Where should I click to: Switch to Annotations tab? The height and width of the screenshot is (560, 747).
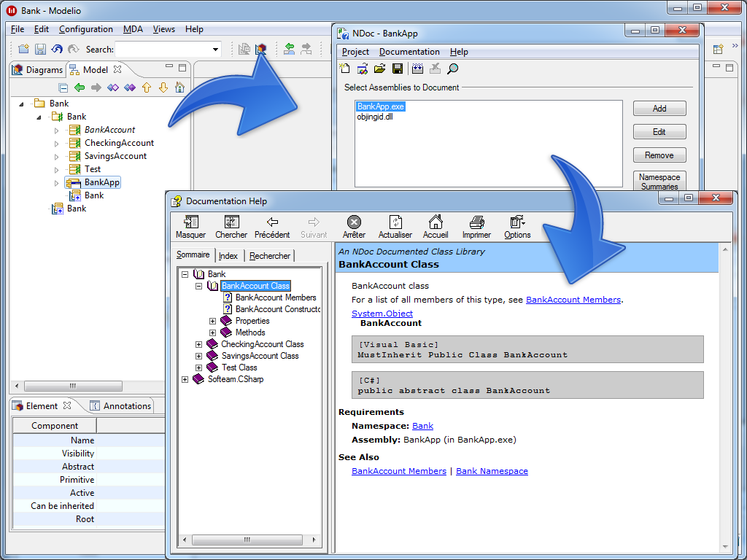click(120, 405)
